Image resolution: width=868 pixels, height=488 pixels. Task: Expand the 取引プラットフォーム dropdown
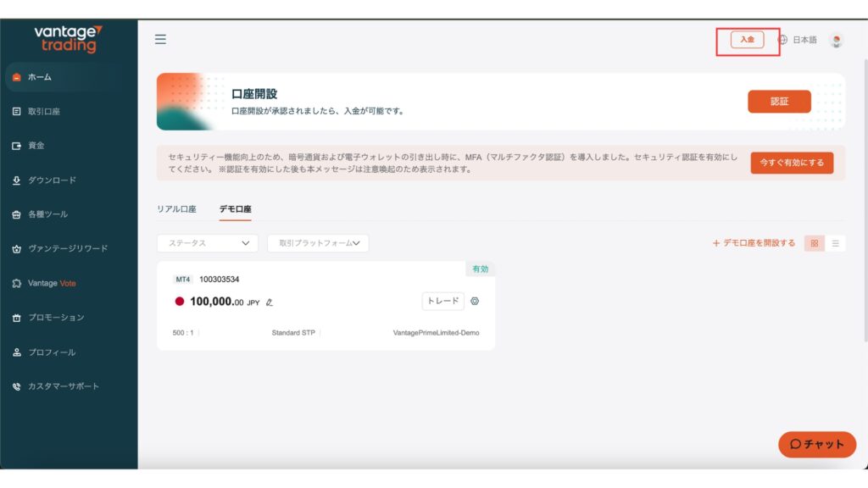tap(318, 243)
